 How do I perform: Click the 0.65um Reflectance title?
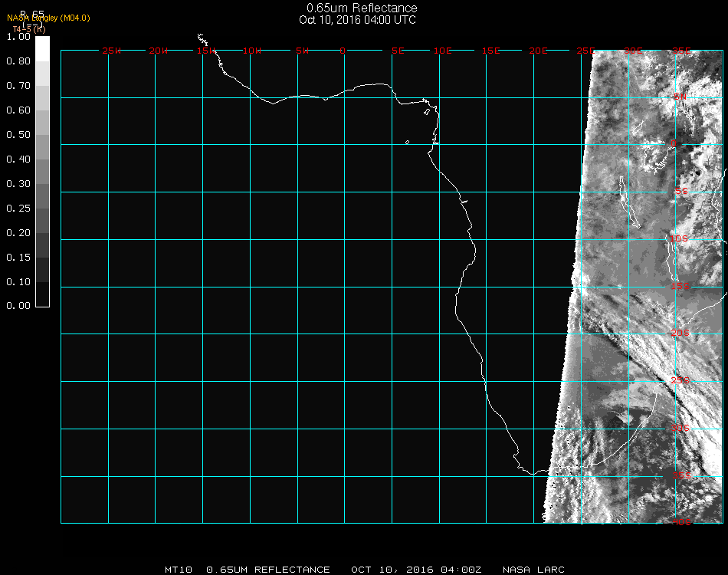tap(362, 8)
